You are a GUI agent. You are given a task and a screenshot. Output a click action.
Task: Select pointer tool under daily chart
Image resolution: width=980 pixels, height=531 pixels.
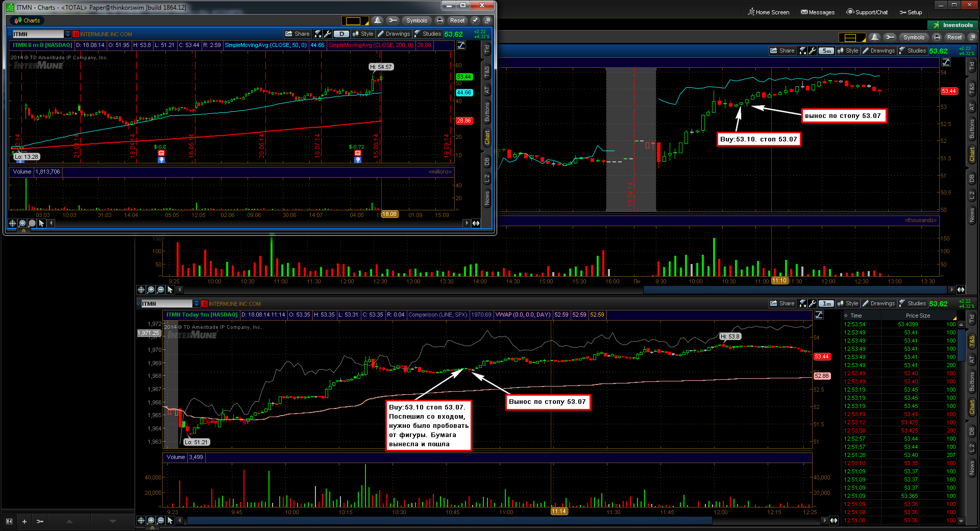point(42,223)
